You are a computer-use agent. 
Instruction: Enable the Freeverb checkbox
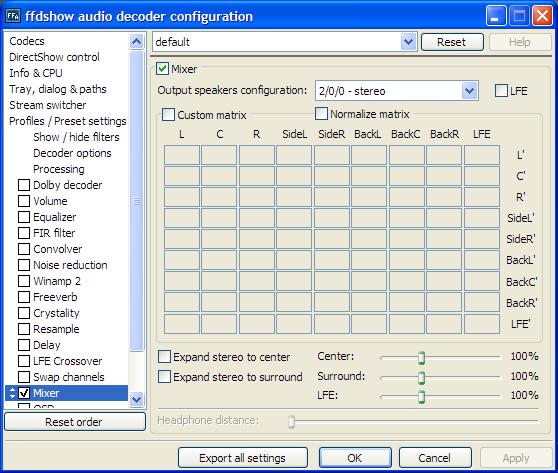tap(24, 297)
